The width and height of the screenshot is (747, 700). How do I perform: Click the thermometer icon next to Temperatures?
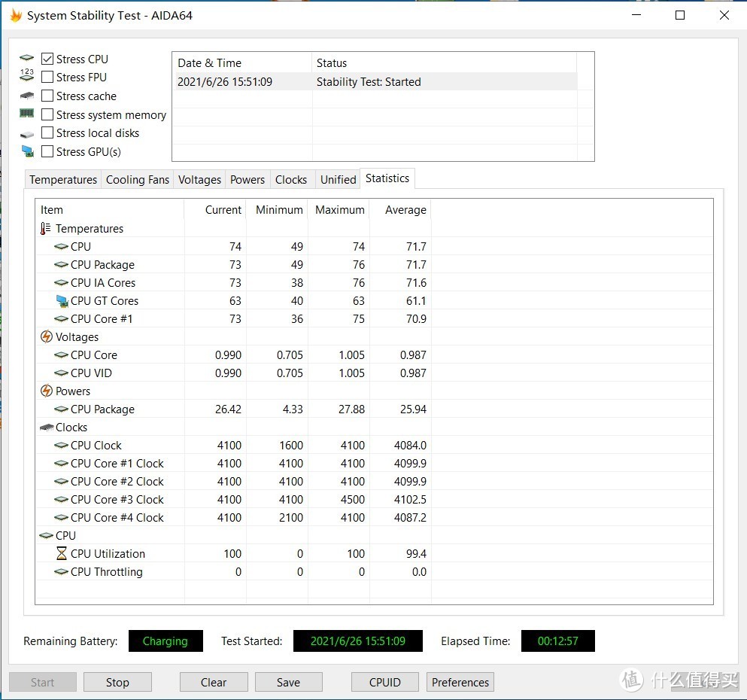(x=45, y=228)
